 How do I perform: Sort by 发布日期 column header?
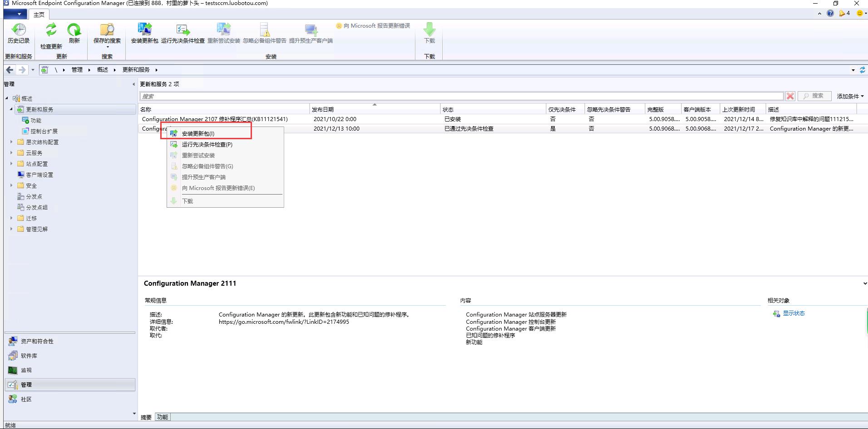[375, 109]
